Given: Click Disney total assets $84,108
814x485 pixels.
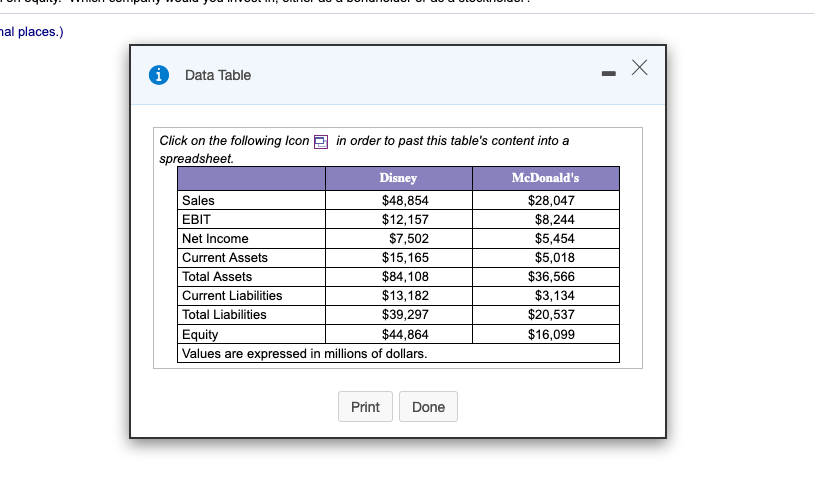Looking at the screenshot, I should [405, 277].
